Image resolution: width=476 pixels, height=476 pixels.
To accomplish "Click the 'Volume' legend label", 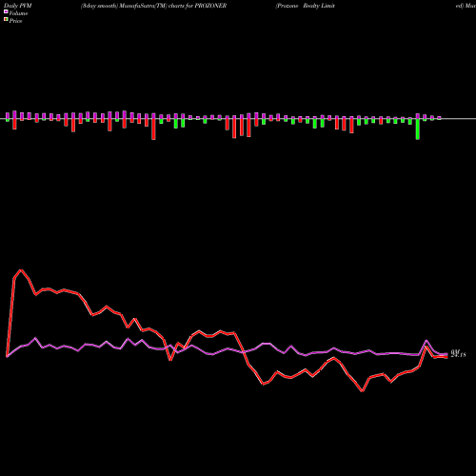I will point(18,13).
